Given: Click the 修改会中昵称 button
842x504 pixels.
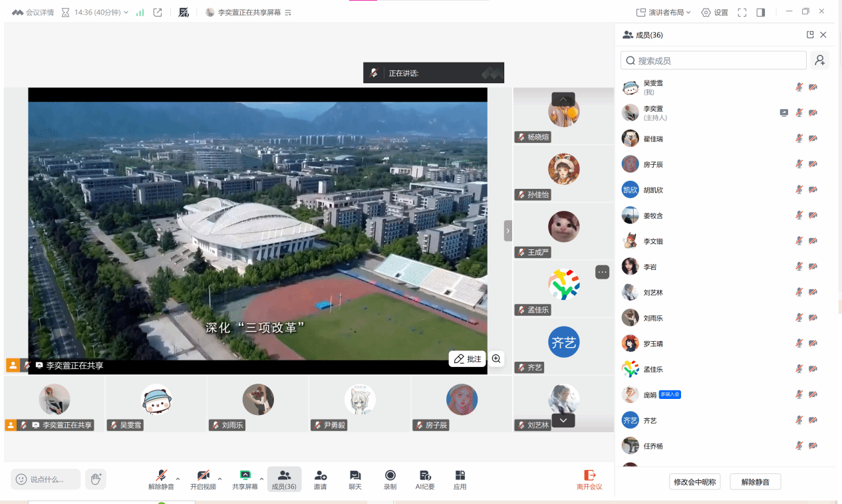Looking at the screenshot, I should (694, 482).
